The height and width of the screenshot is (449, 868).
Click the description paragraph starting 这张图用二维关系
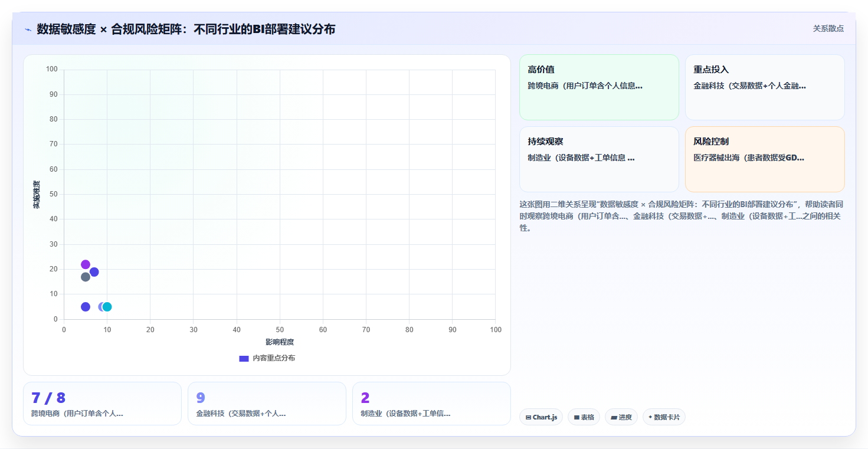click(x=682, y=216)
